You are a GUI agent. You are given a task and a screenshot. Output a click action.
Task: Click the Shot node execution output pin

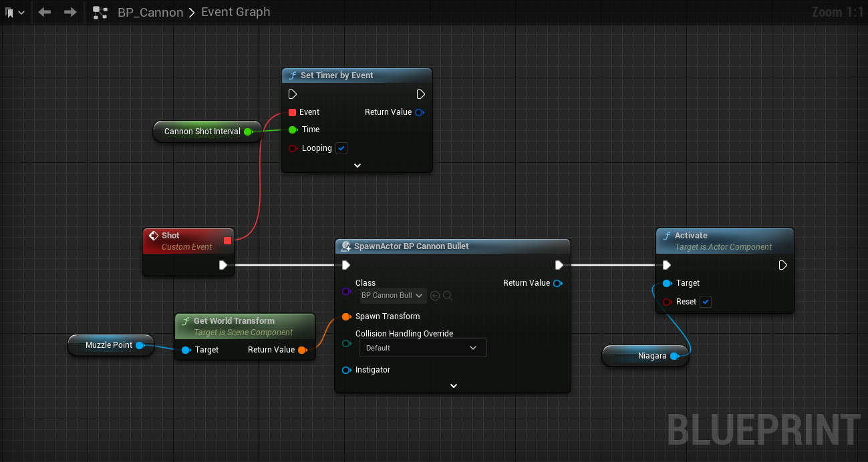(x=223, y=265)
